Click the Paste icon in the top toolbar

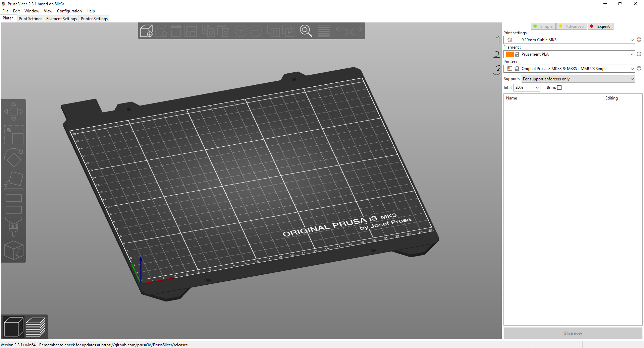pos(223,31)
